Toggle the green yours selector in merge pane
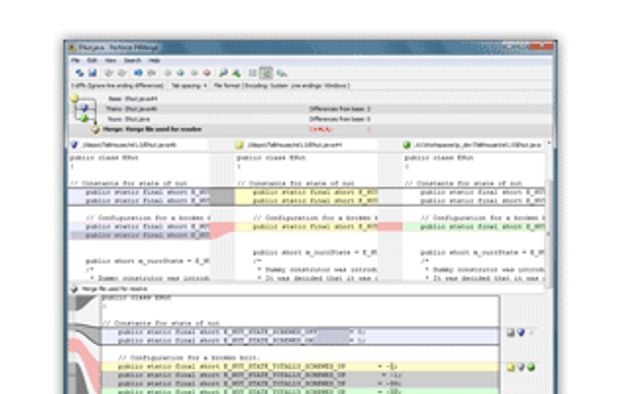The width and height of the screenshot is (618, 394). [x=531, y=368]
